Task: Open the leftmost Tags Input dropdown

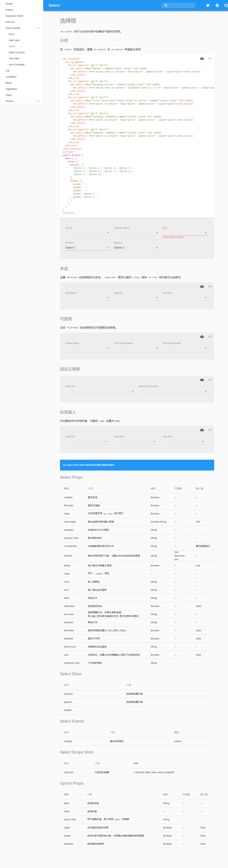Action: [87, 441]
